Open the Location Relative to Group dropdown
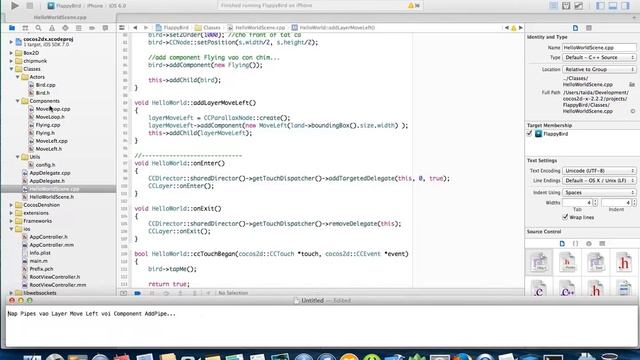This screenshot has height=360, width=640. 599,69
